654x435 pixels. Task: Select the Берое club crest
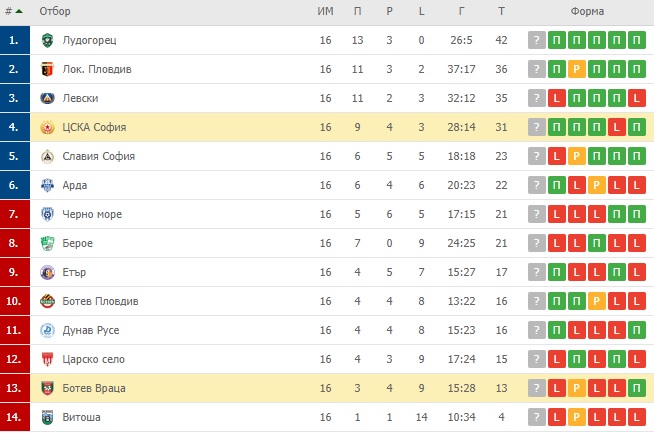click(48, 243)
